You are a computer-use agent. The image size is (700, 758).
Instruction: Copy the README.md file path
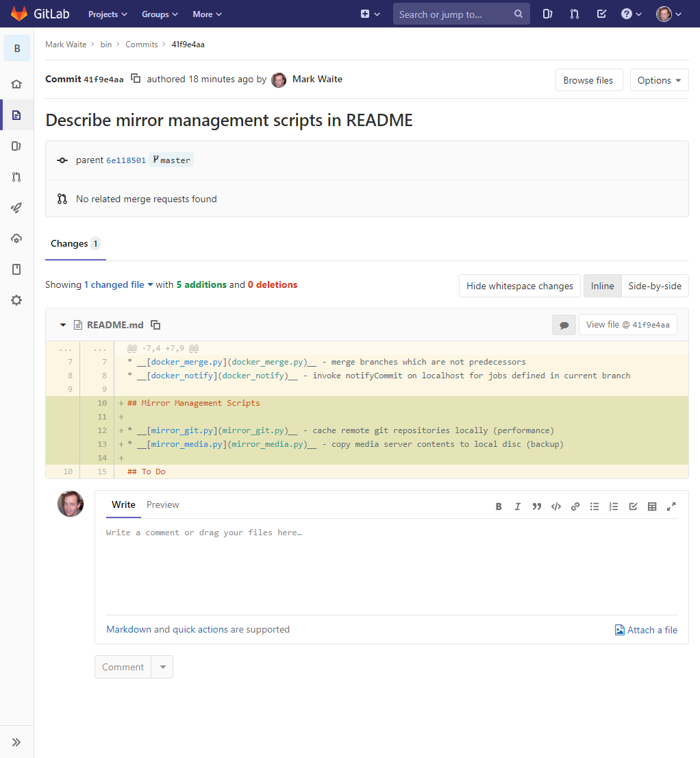(x=155, y=325)
